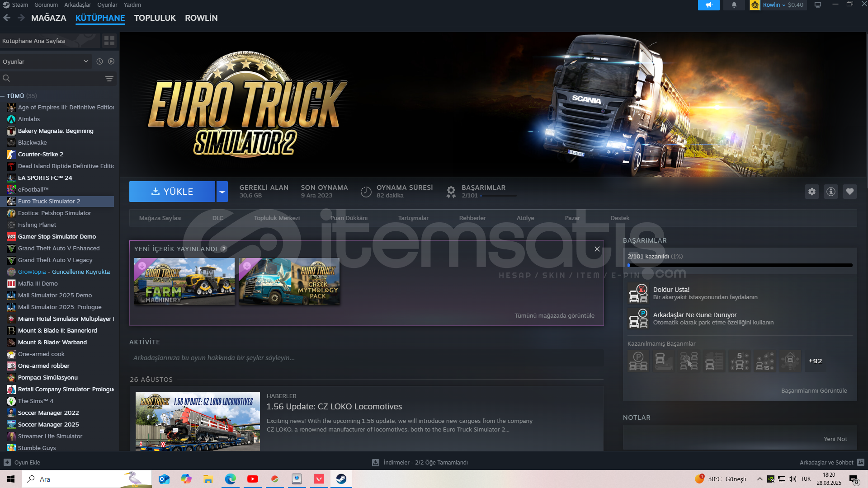Image resolution: width=868 pixels, height=488 pixels.
Task: Open Topluluk Merkezi
Action: (277, 218)
